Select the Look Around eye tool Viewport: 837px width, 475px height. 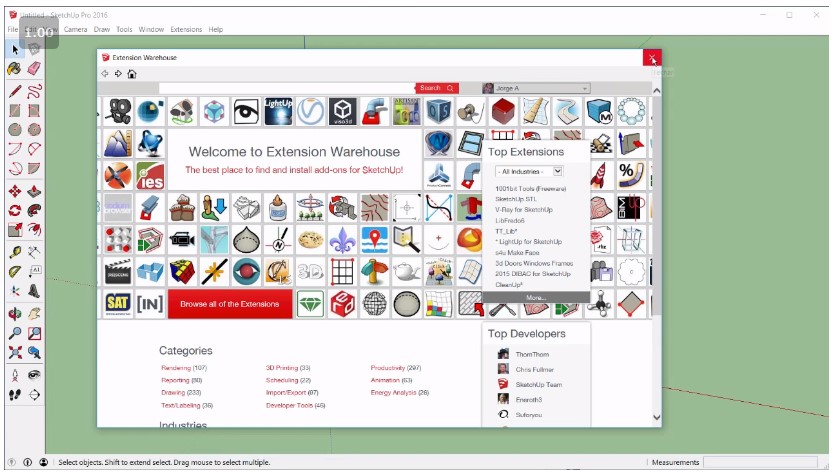34,375
